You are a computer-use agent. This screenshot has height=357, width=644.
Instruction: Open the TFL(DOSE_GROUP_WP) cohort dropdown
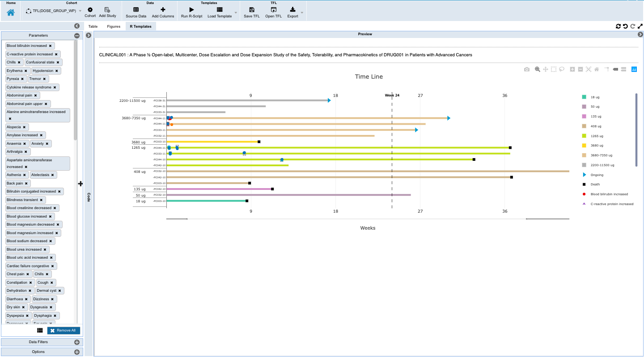(80, 10)
